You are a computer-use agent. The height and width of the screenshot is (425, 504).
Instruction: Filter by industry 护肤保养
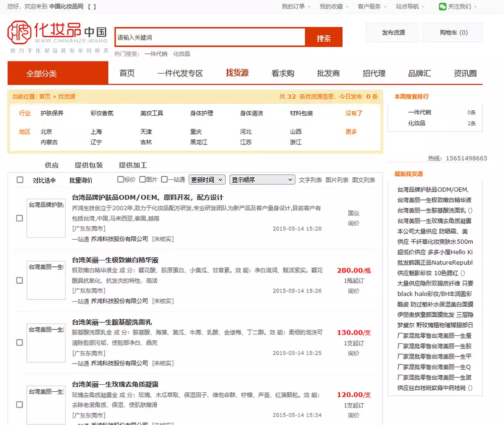click(x=52, y=113)
